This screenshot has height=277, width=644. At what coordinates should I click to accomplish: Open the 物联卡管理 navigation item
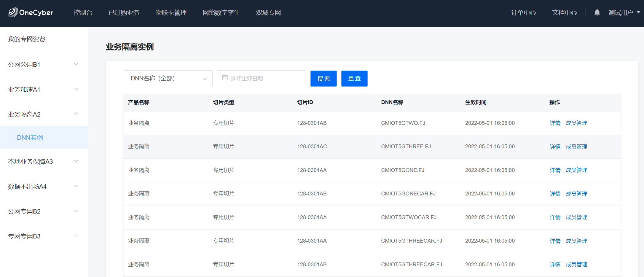click(x=171, y=12)
